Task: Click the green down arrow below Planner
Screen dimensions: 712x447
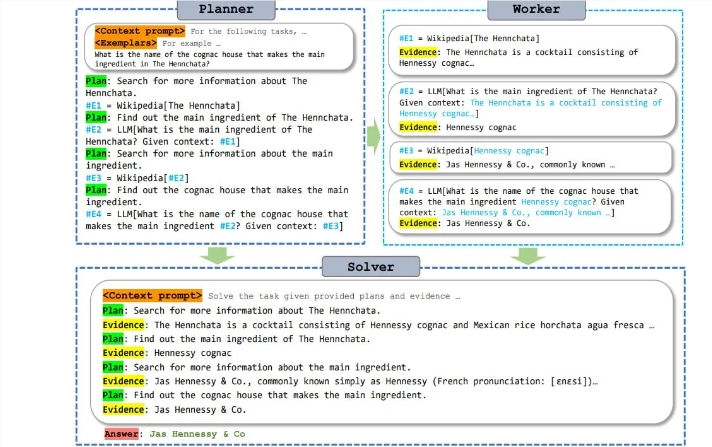Action: click(218, 255)
